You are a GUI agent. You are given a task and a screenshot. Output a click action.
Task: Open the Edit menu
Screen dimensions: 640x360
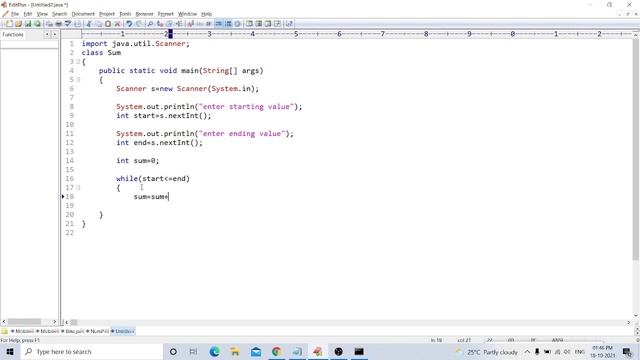coord(28,14)
